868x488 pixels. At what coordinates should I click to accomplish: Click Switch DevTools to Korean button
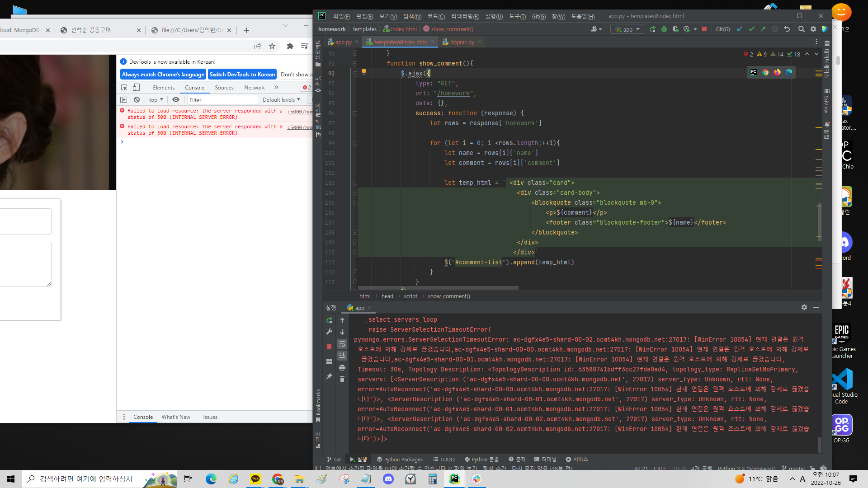click(x=242, y=75)
